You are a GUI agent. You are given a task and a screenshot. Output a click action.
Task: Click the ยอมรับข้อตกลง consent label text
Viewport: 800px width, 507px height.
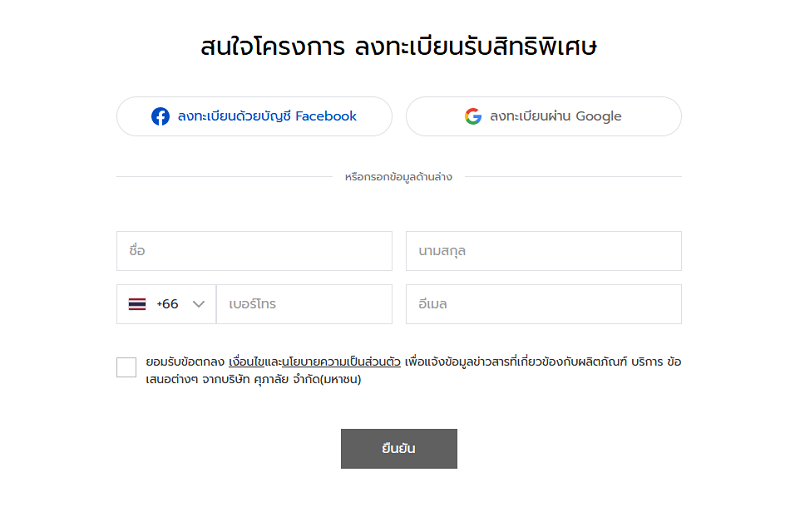tap(185, 361)
